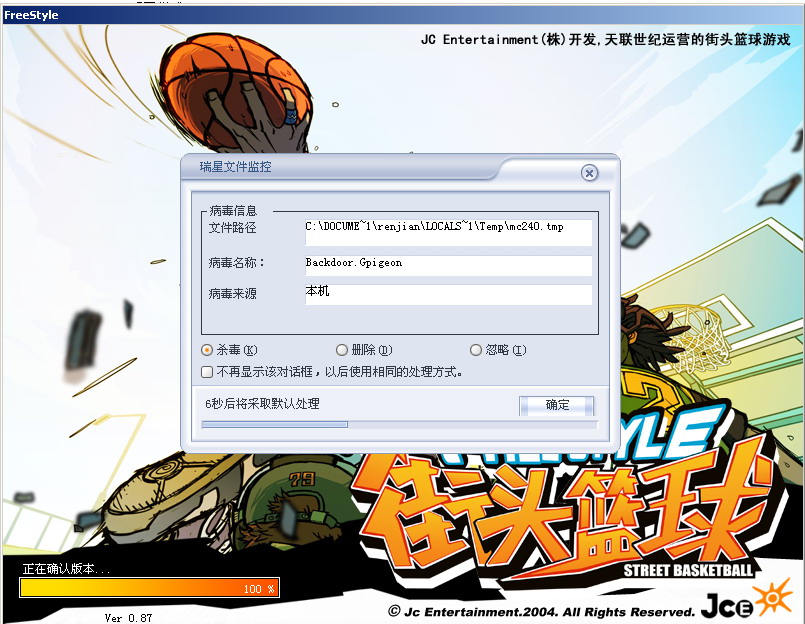Image resolution: width=805 pixels, height=624 pixels.
Task: Click the 文件路径 field showing mc240.tmp path
Action: click(x=448, y=233)
